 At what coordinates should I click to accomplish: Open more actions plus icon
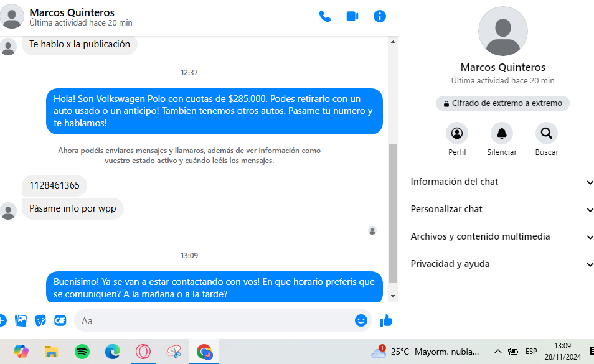pyautogui.click(x=2, y=320)
